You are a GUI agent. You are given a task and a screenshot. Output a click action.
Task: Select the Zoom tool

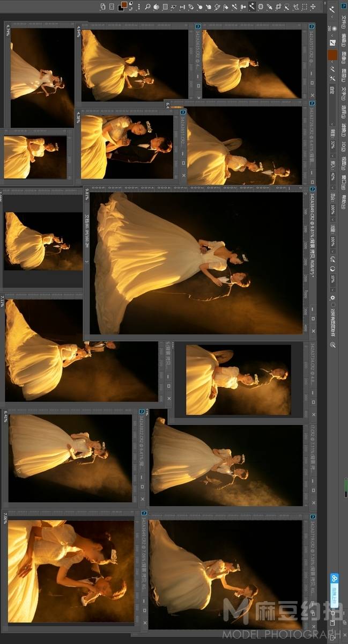147,7
